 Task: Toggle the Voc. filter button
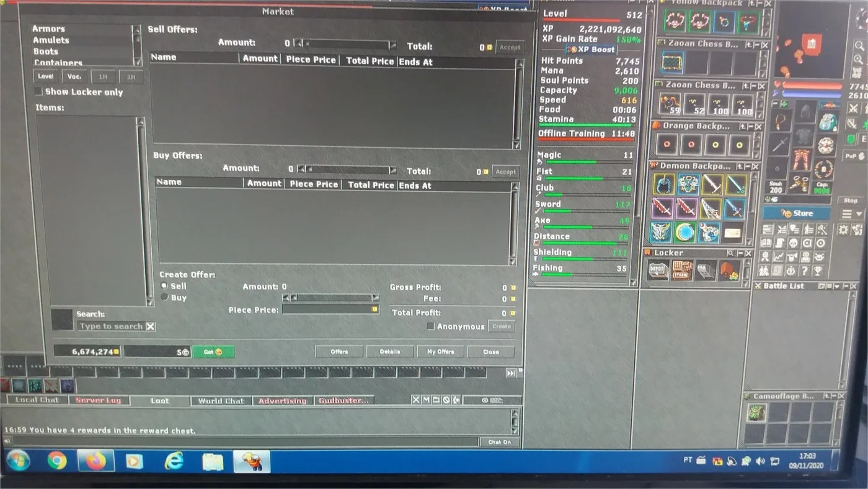pyautogui.click(x=74, y=76)
